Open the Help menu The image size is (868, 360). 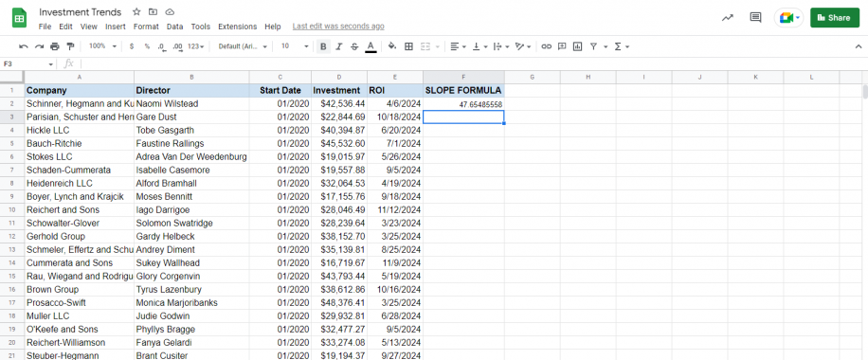coord(272,26)
